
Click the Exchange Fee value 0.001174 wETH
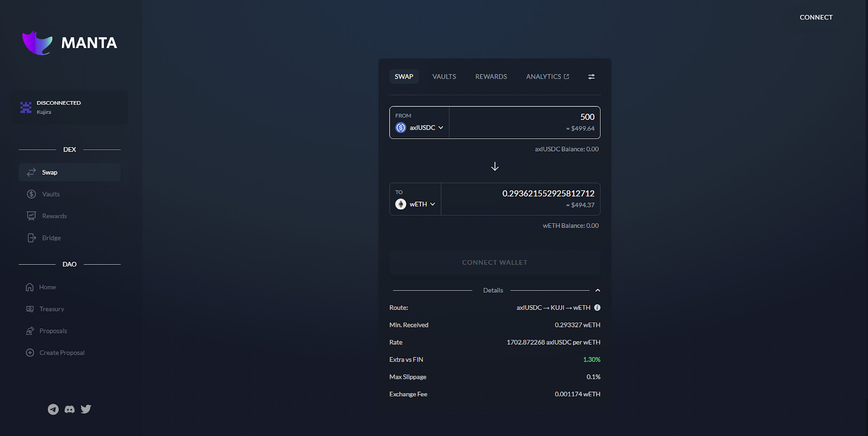[577, 394]
